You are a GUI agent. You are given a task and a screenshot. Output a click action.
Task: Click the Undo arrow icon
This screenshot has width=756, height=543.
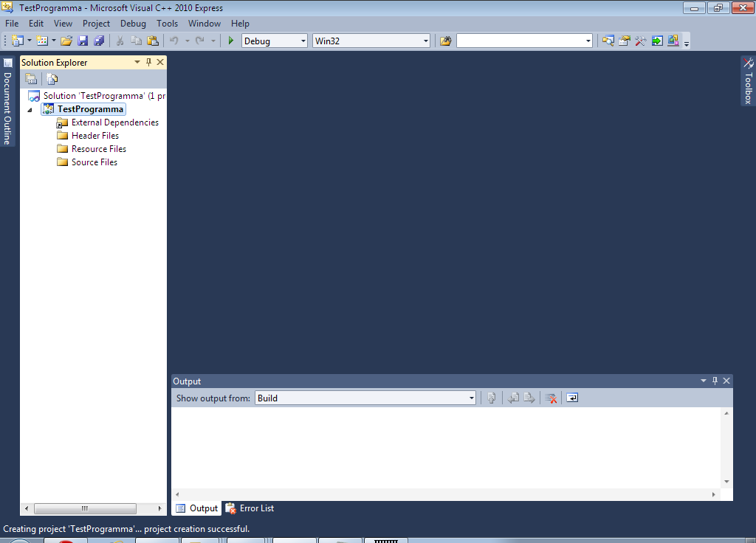(174, 41)
